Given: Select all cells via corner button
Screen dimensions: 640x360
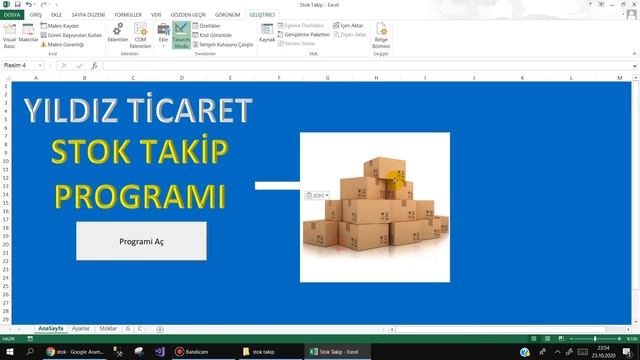Looking at the screenshot, I should tap(7, 78).
